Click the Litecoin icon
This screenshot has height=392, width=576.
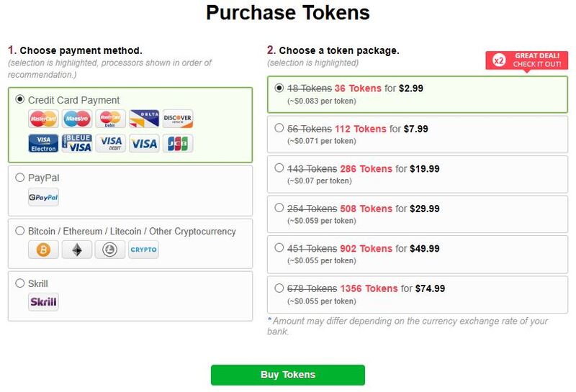[110, 250]
